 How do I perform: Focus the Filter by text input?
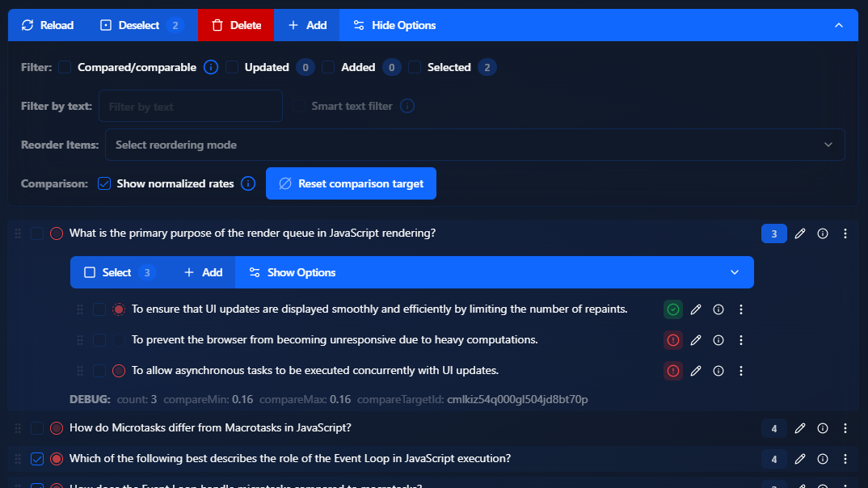tap(191, 106)
